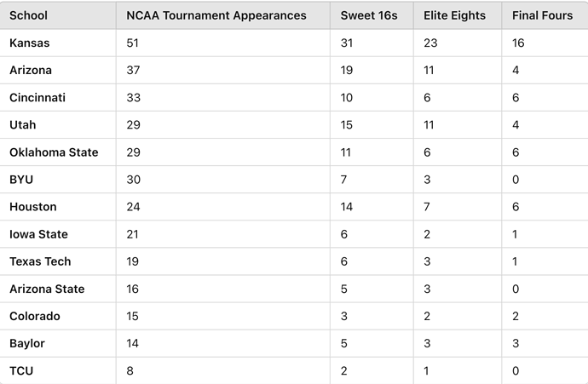Select the TCU school cell
Viewport: 588px width, 384px height.
tap(21, 371)
